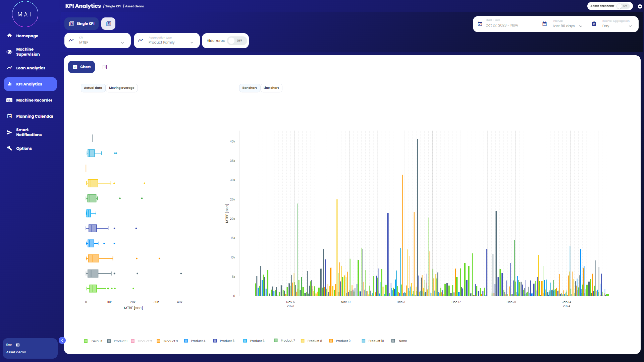
Task: Click the settings gear icon
Action: [x=640, y=6]
